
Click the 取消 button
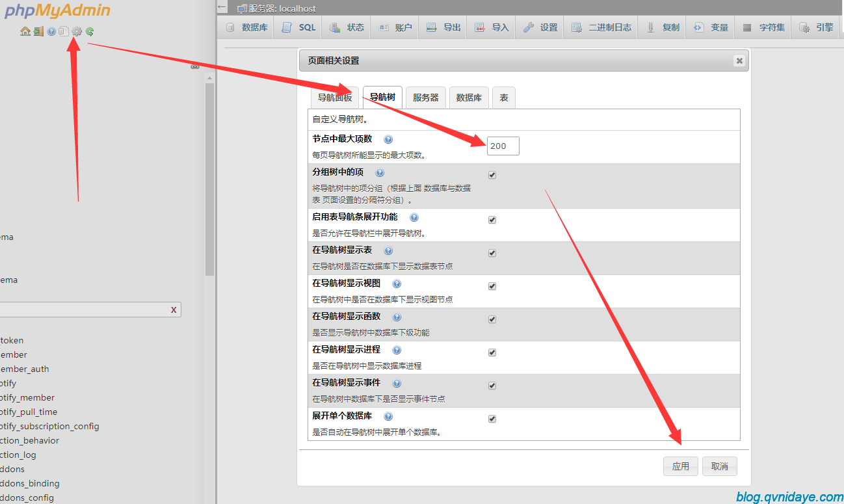pyautogui.click(x=720, y=466)
